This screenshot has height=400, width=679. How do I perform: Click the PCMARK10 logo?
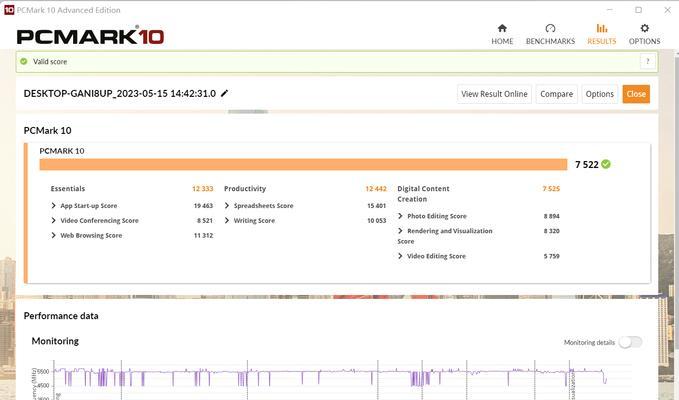pyautogui.click(x=90, y=36)
